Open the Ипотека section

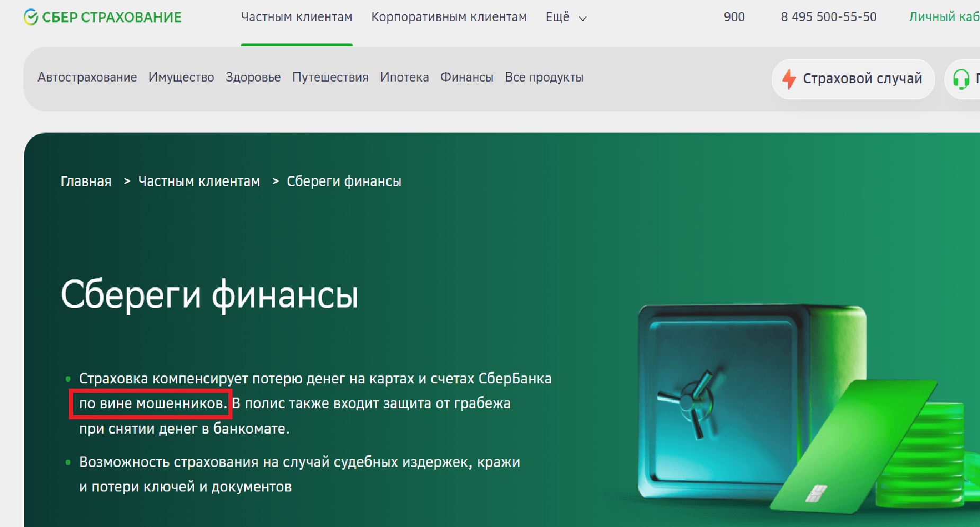point(404,77)
